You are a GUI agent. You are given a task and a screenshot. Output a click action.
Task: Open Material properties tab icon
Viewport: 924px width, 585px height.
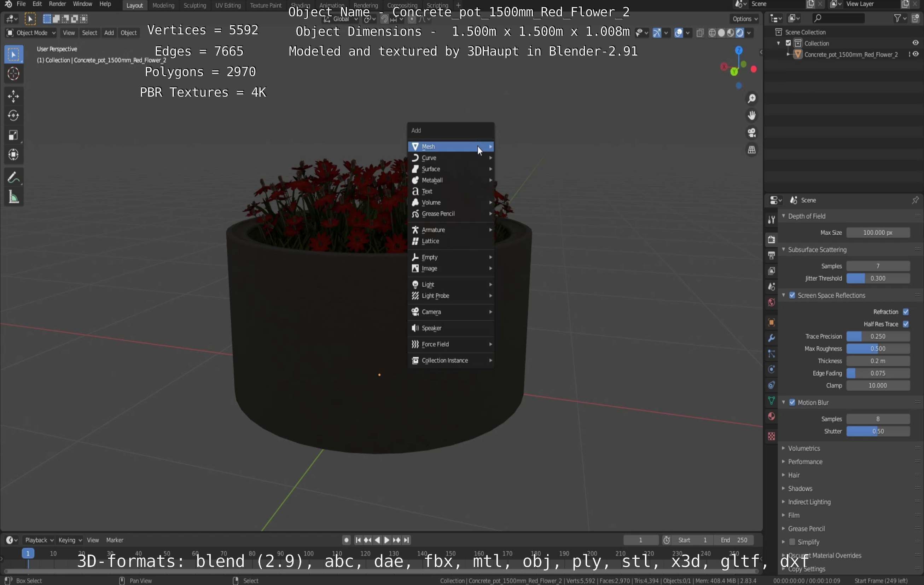click(x=771, y=417)
